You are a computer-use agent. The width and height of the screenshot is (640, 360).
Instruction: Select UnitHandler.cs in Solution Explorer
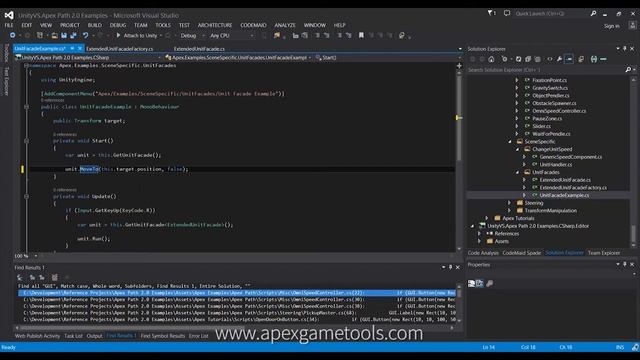tap(556, 164)
